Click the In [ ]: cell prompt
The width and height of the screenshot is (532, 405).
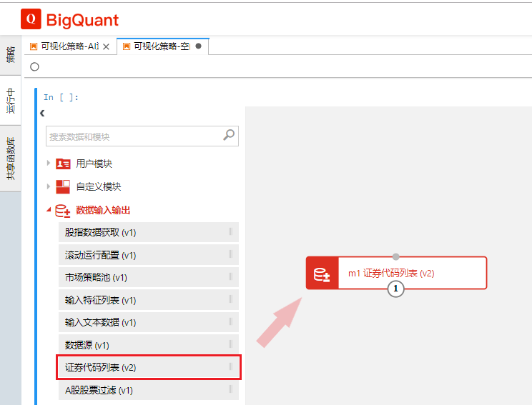coord(61,98)
